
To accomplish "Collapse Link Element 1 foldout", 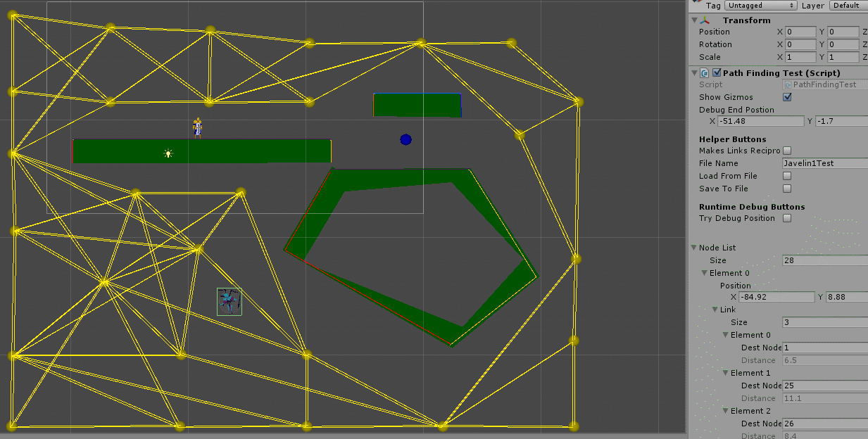I will (726, 373).
